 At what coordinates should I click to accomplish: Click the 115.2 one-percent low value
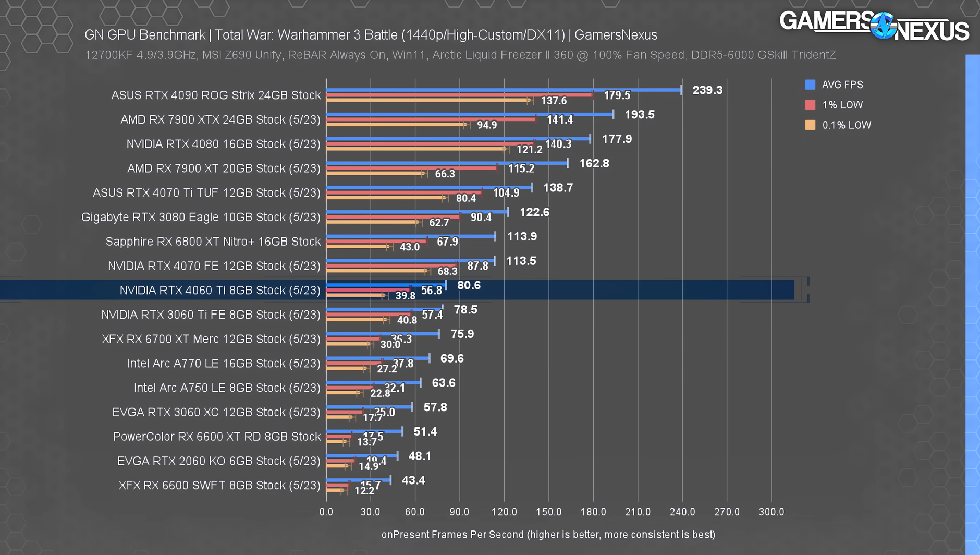[521, 168]
